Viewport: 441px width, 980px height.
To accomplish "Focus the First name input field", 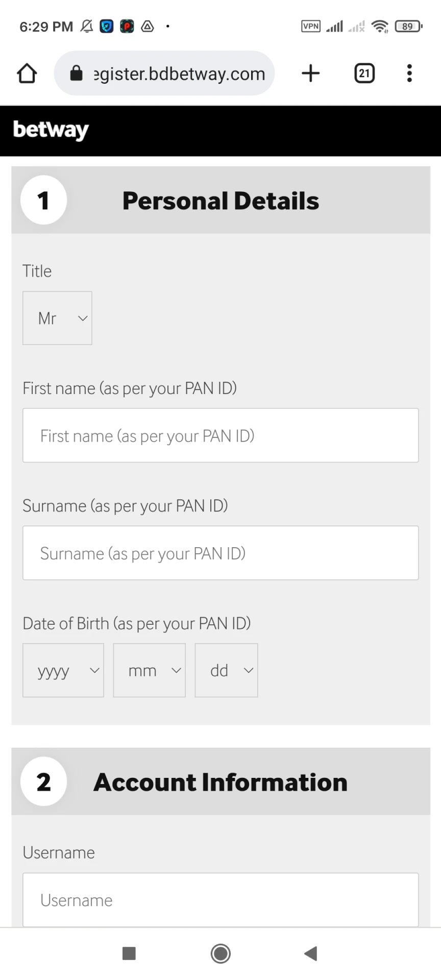I will (220, 435).
